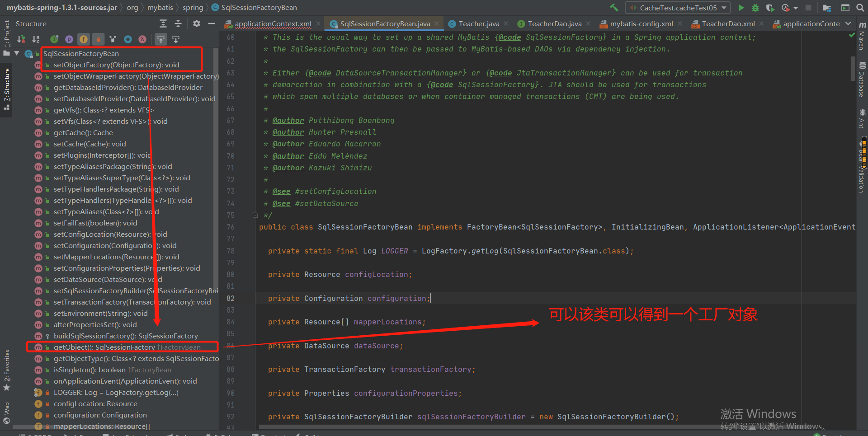The width and height of the screenshot is (868, 436).
Task: Close the TeacherDao.java tab
Action: [x=588, y=23]
